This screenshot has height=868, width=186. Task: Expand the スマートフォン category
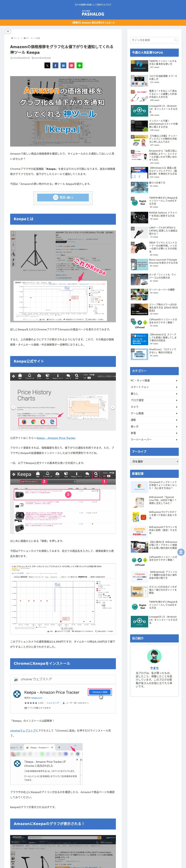pos(154,387)
